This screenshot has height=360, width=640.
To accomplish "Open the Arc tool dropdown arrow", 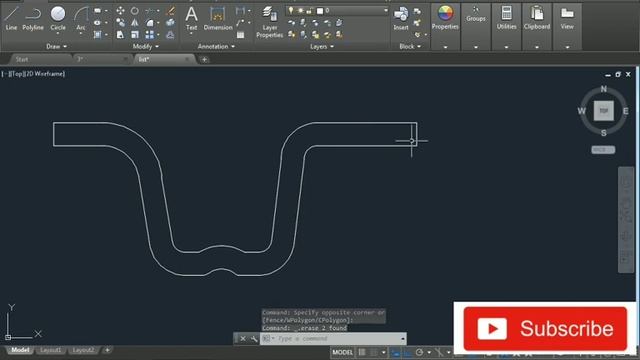I will (81, 34).
